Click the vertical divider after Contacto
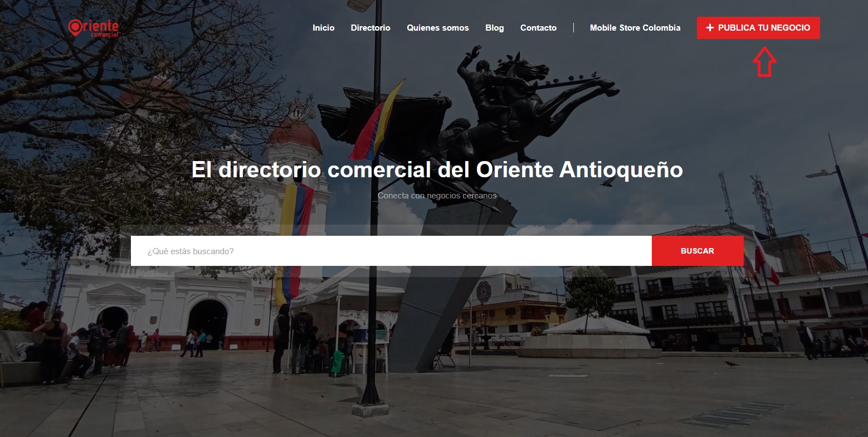Viewport: 868px width, 437px height. coord(573,28)
